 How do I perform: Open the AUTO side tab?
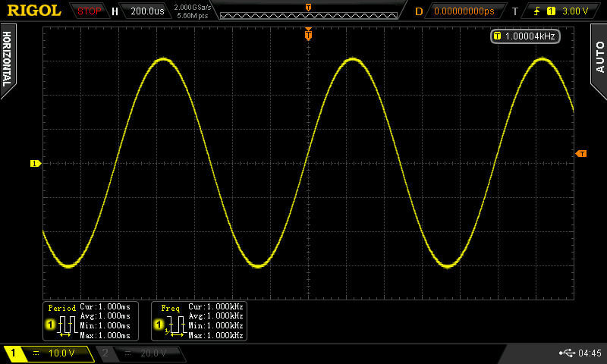599,58
